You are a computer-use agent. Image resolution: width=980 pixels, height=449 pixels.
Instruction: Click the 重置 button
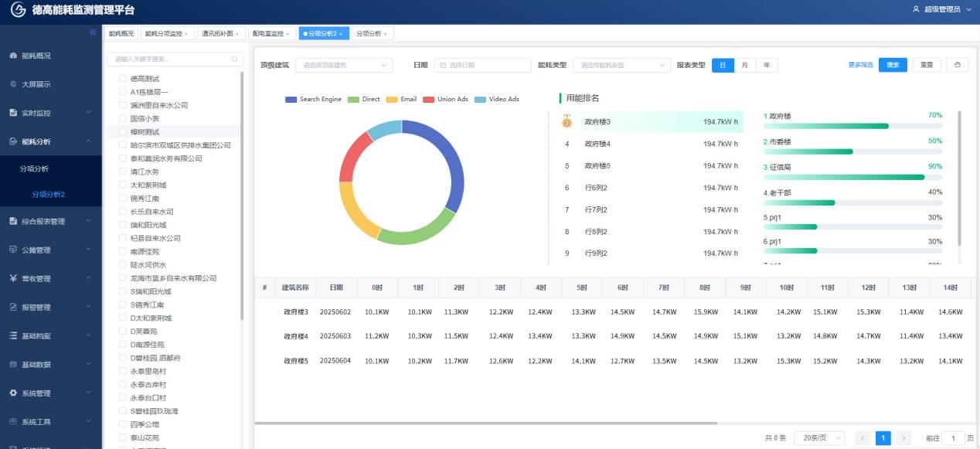927,65
